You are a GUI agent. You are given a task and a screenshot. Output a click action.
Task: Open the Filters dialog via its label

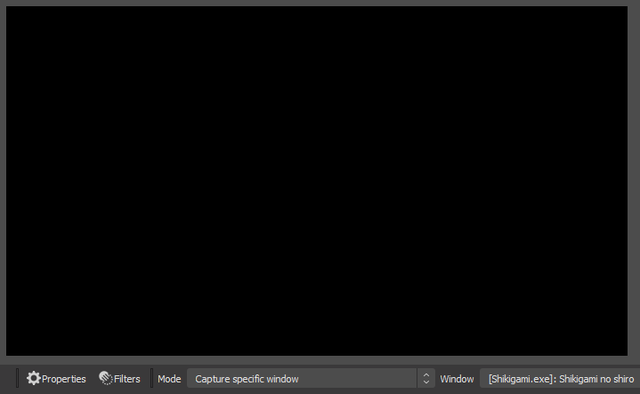[x=127, y=379]
